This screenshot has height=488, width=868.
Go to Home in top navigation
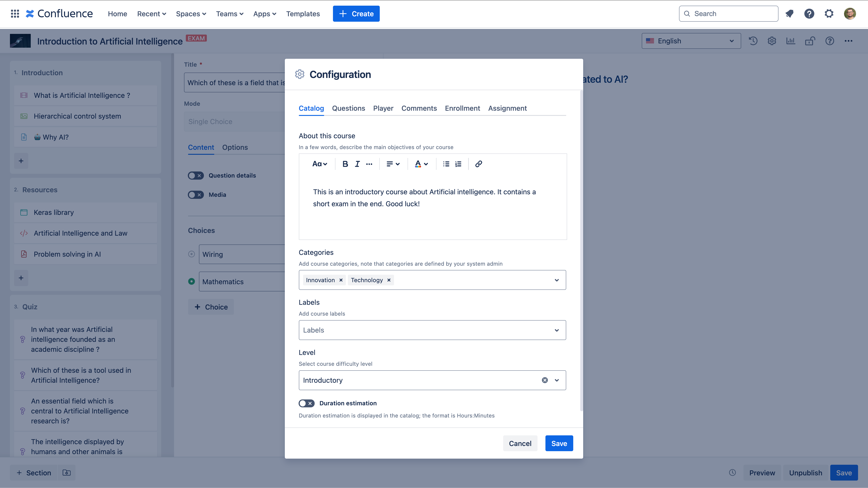tap(117, 14)
